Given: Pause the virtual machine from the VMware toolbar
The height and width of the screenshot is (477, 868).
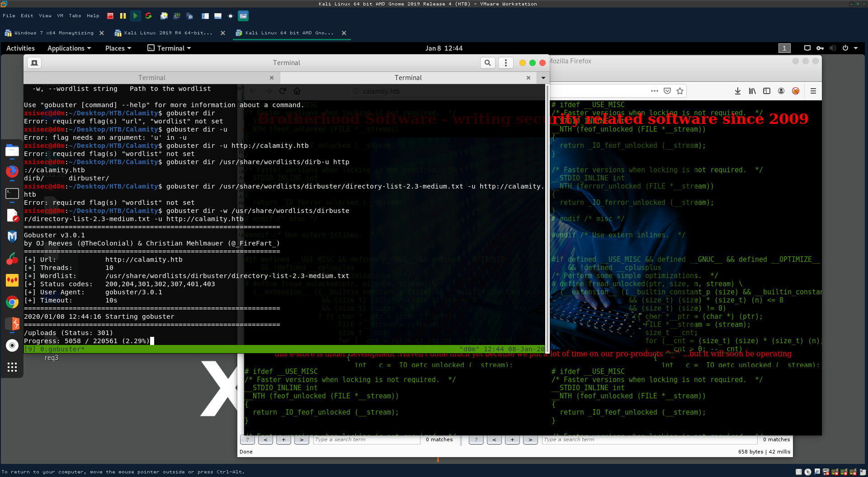Looking at the screenshot, I should point(123,16).
